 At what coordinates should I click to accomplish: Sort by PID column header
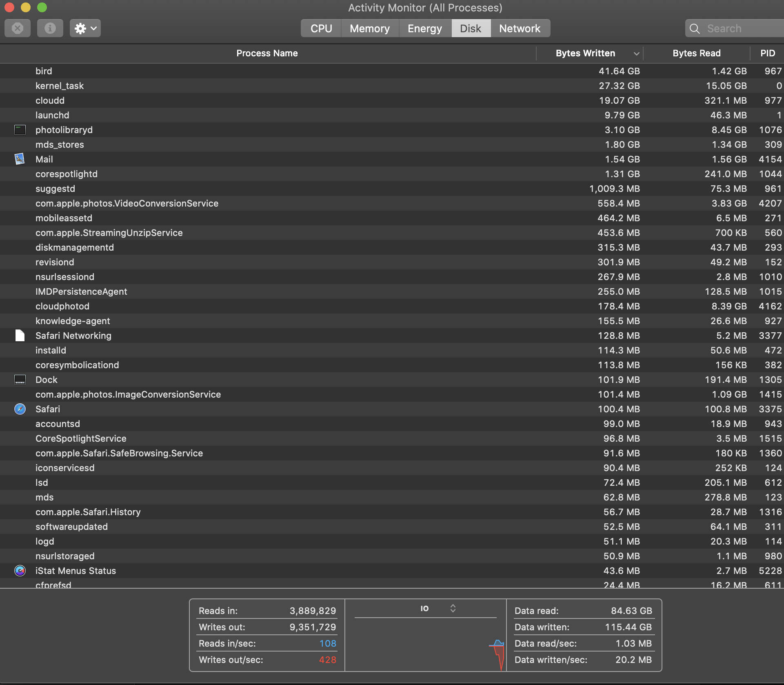[767, 53]
